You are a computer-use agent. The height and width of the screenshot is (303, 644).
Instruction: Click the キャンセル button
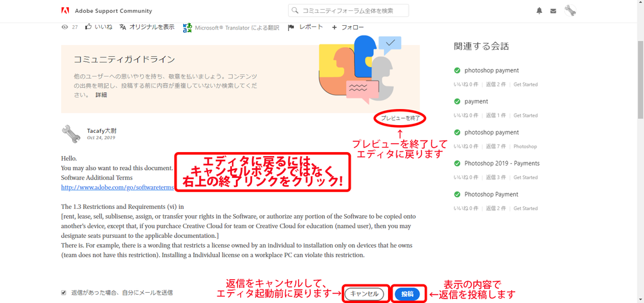pyautogui.click(x=364, y=293)
